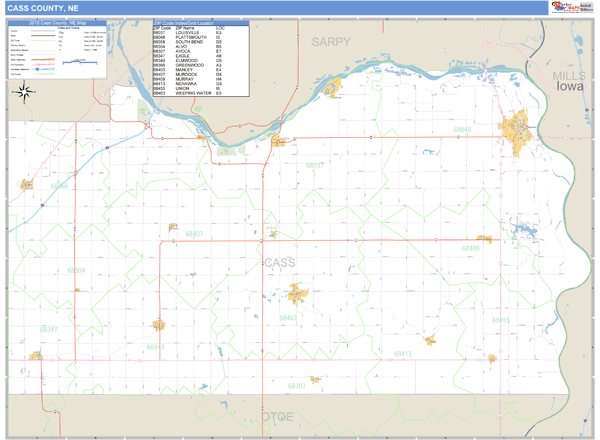The height and width of the screenshot is (440, 600).
Task: Select the WEEPING WATER row in ZIP index
Action: 198,92
